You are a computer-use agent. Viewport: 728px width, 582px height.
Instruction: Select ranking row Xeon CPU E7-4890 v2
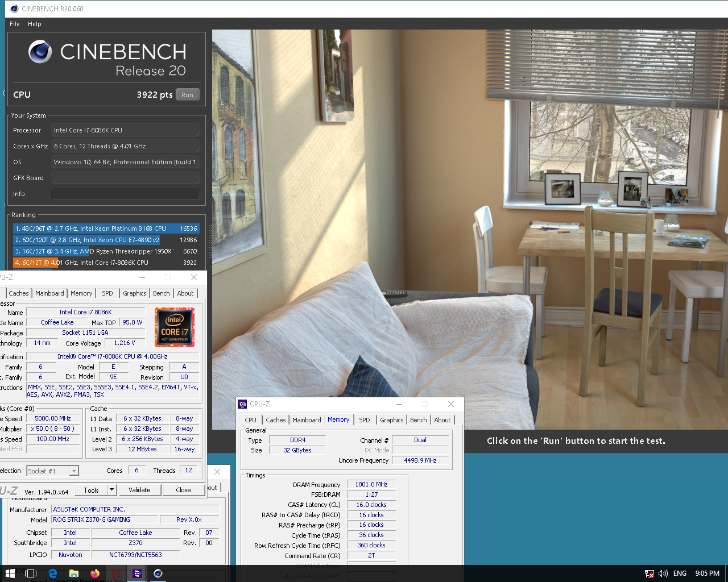tap(106, 240)
